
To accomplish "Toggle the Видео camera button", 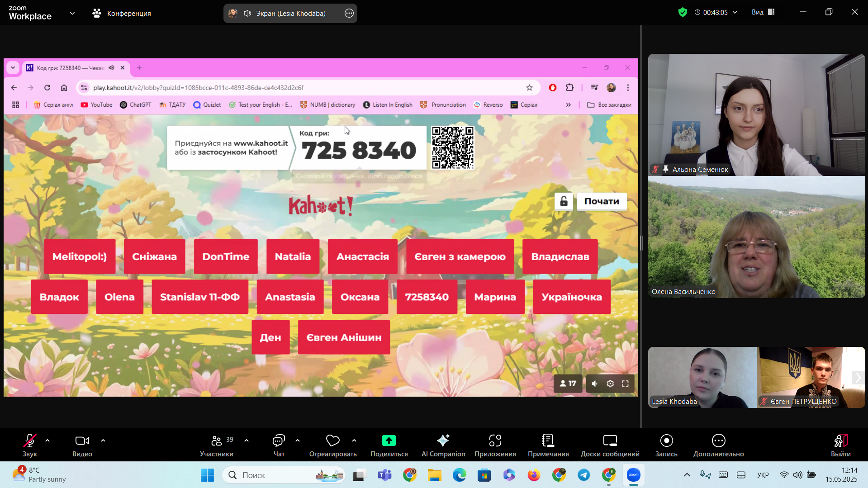I will tap(82, 445).
